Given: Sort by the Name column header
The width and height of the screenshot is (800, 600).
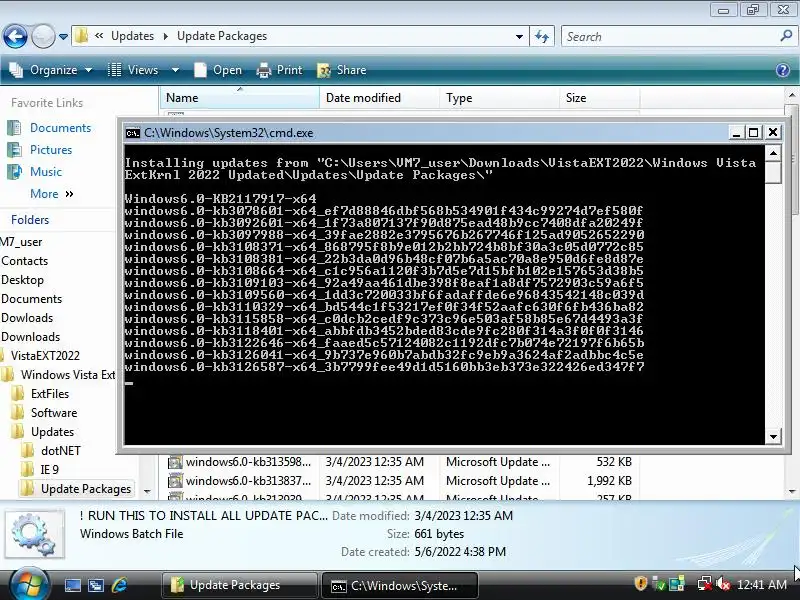Looking at the screenshot, I should (240, 97).
